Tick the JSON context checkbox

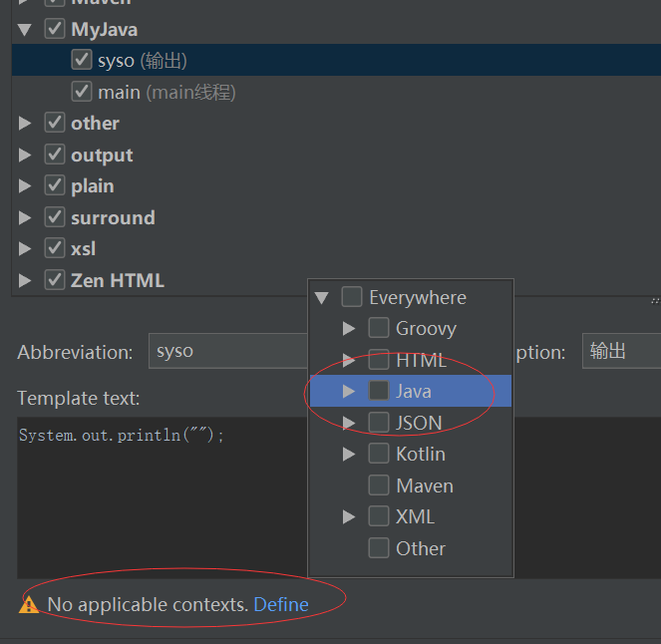(x=379, y=423)
